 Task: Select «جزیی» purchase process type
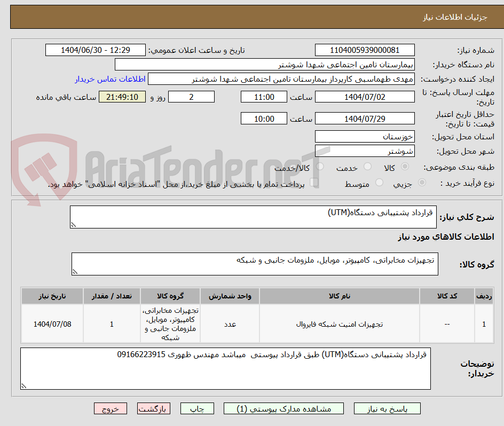coord(422,182)
